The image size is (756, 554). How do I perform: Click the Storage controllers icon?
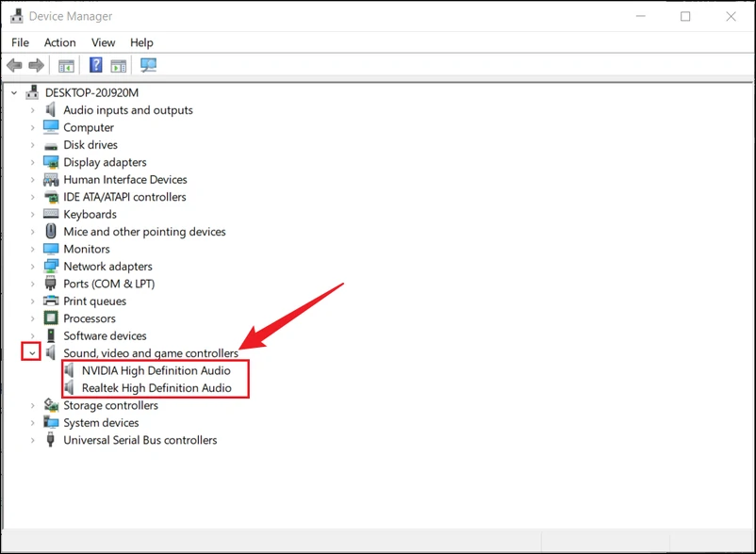[x=51, y=404]
